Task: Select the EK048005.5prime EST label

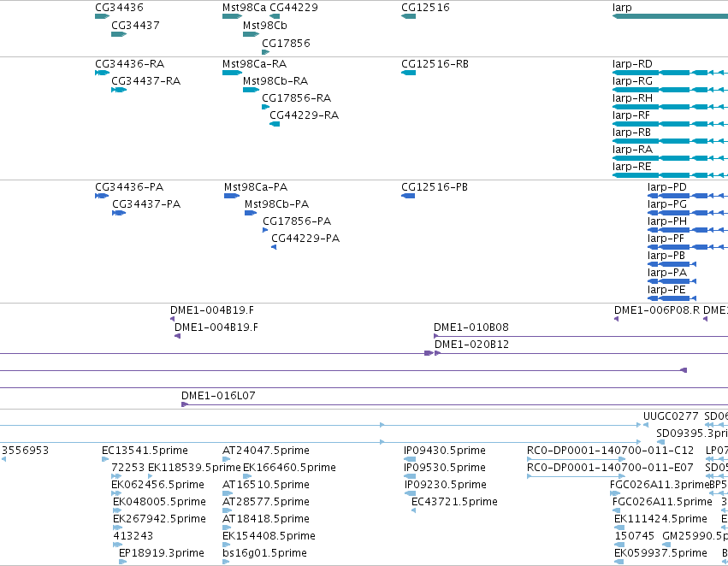Action: pos(159,503)
